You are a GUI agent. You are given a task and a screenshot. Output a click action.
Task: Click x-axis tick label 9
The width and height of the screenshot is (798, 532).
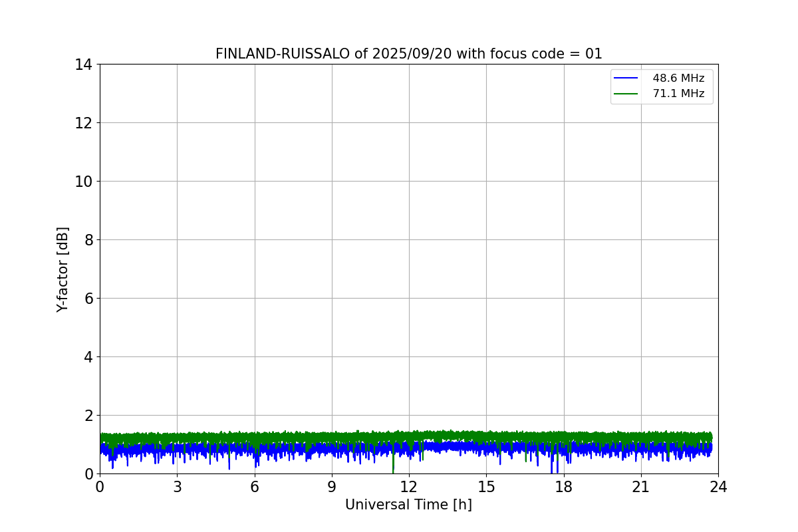pos(332,487)
